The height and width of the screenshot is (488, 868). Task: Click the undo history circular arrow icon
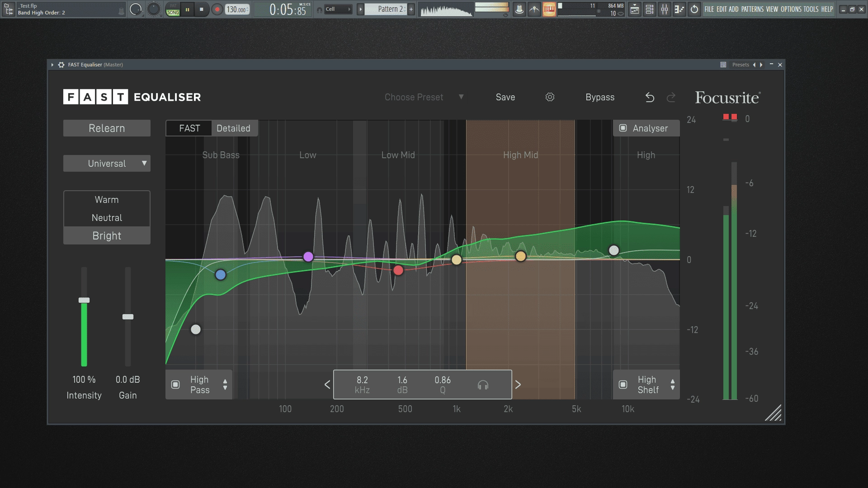[694, 9]
